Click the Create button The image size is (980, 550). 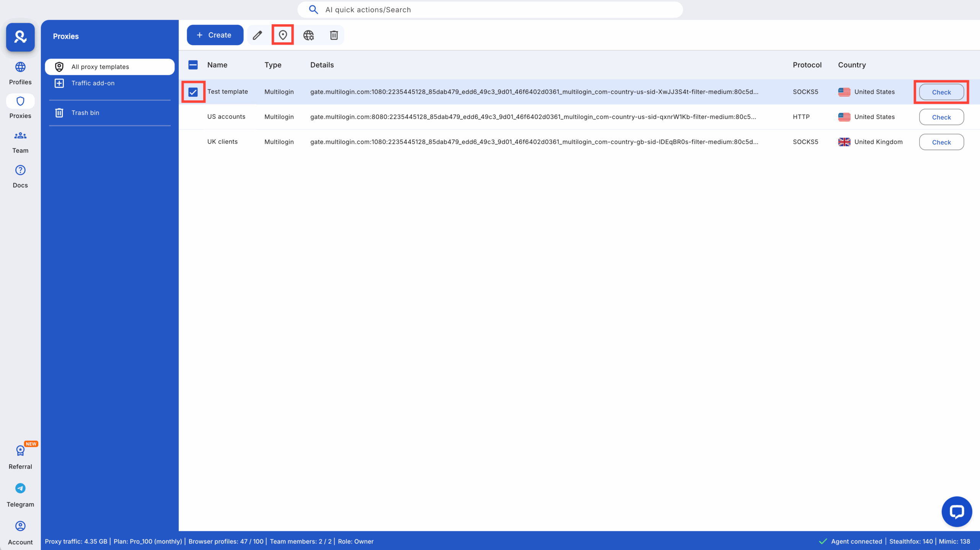[215, 35]
